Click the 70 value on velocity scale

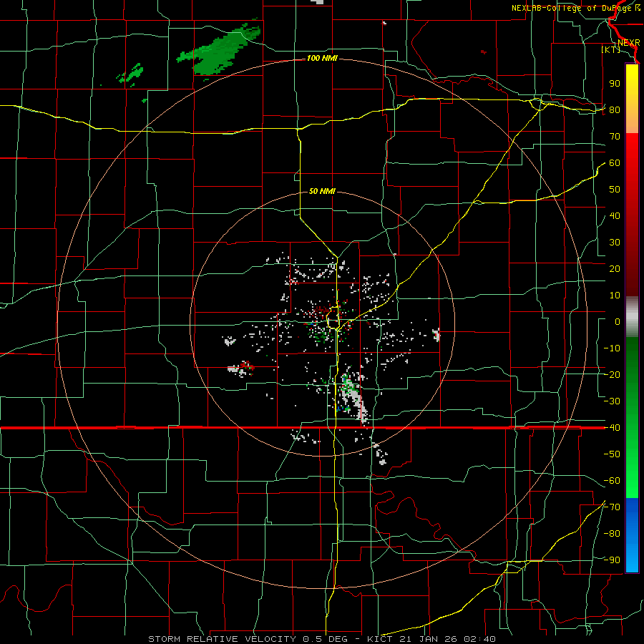(x=615, y=137)
